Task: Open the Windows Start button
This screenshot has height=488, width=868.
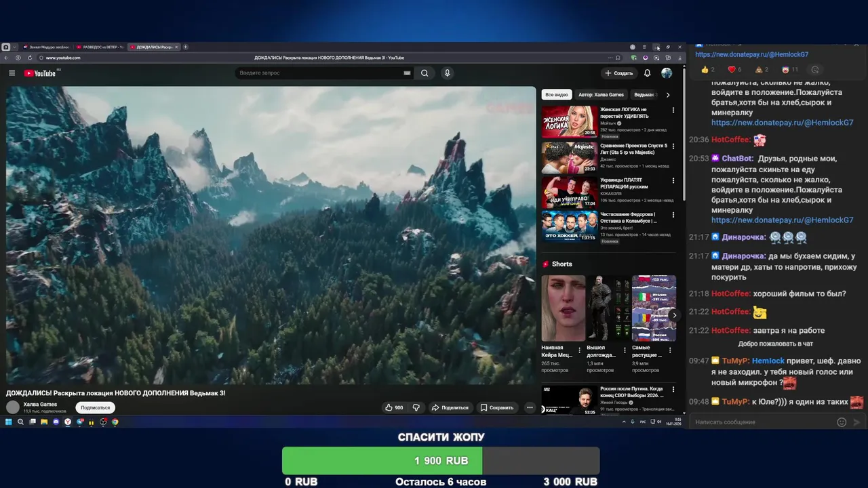Action: (x=9, y=422)
